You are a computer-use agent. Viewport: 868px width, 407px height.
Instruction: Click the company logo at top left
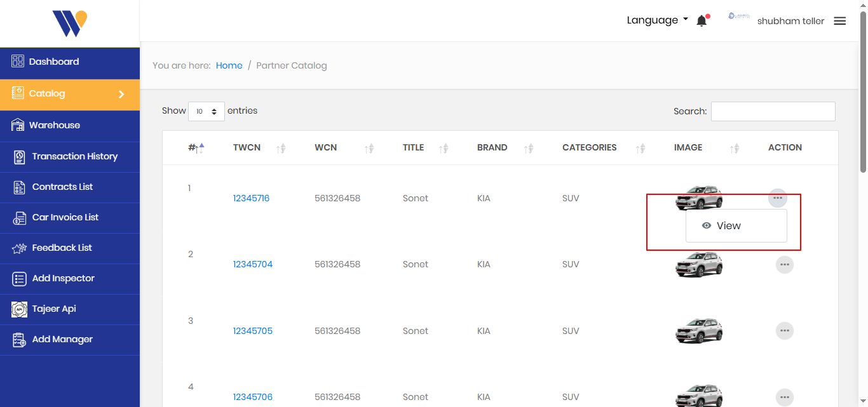click(x=69, y=23)
